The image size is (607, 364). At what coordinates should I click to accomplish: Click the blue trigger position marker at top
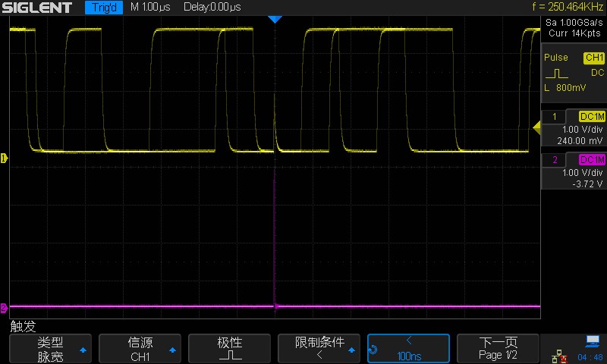[x=275, y=20]
